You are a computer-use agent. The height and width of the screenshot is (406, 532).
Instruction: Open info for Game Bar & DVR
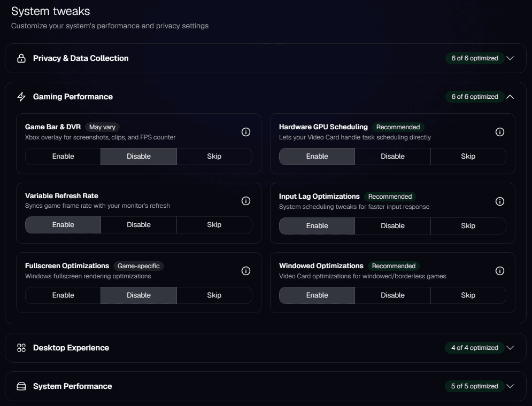[246, 132]
